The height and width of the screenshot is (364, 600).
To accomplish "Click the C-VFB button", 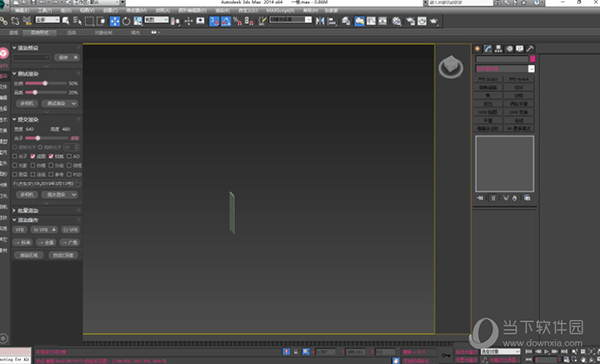I will tap(70, 230).
